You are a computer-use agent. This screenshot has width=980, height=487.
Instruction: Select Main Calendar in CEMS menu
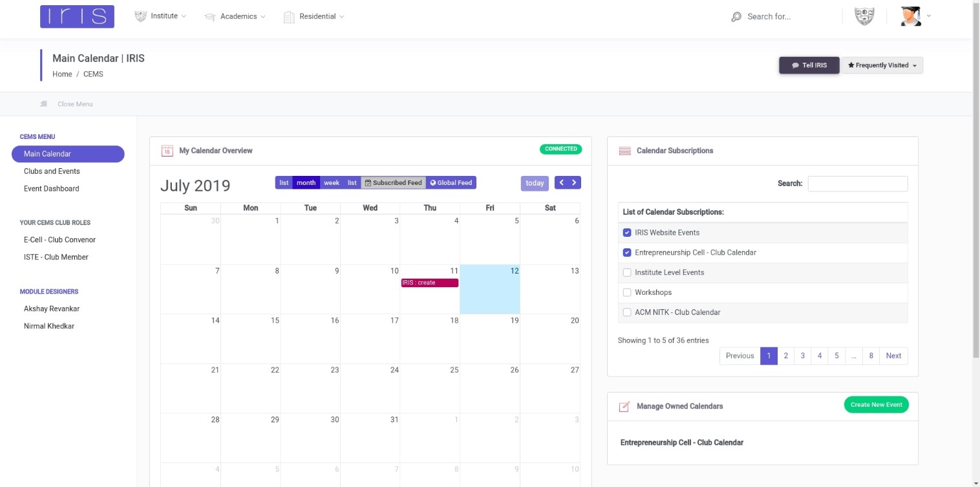[68, 154]
